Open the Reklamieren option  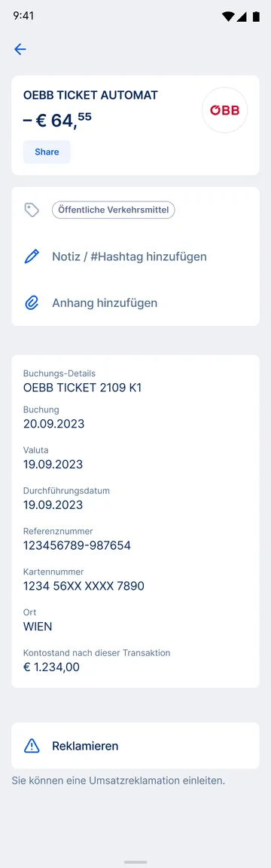tap(135, 746)
